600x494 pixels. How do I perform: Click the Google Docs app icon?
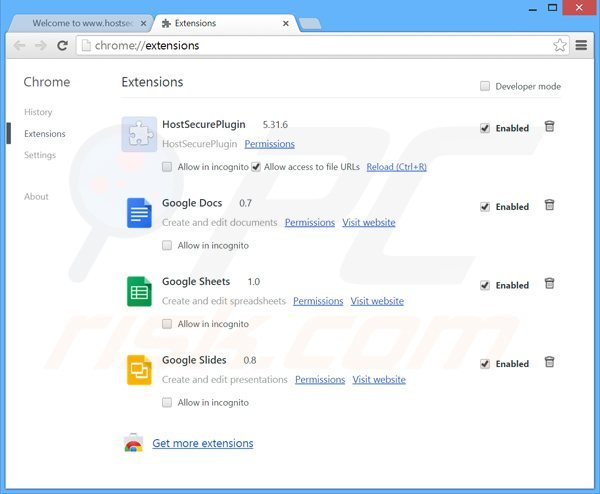pyautogui.click(x=139, y=213)
